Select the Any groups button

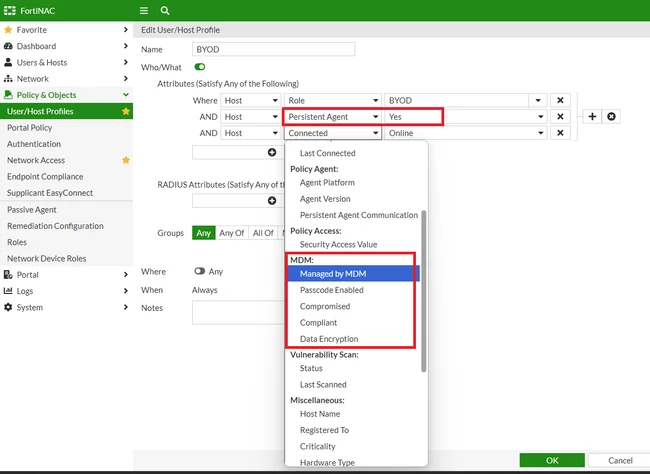(204, 233)
